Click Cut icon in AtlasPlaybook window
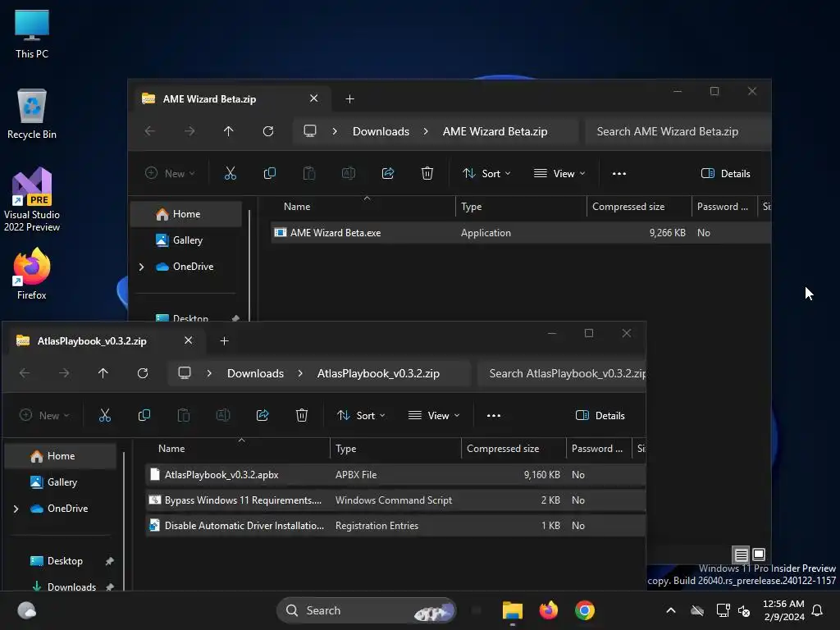Viewport: 840px width, 630px height. pyautogui.click(x=104, y=415)
